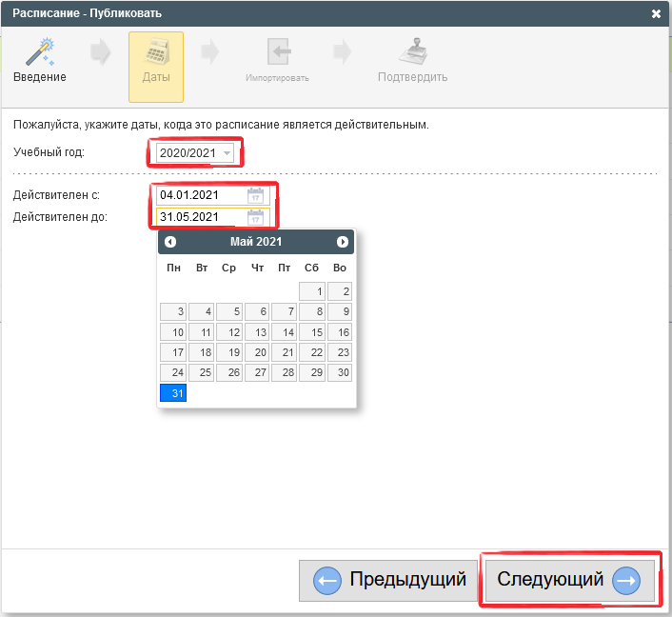Go to previous month in calendar
Screen dimensions: 672x617
pos(170,242)
